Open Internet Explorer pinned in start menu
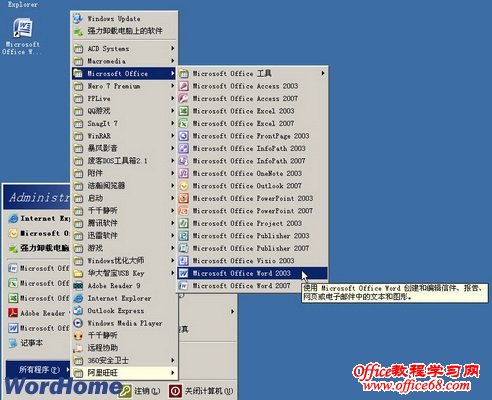Viewport: 492px width, 400px height. [39, 219]
